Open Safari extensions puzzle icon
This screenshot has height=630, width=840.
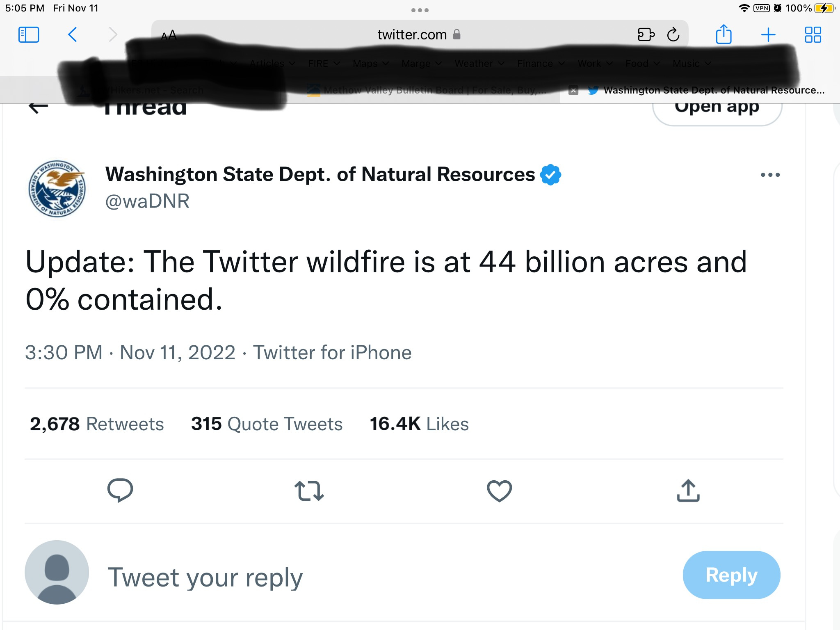point(646,35)
